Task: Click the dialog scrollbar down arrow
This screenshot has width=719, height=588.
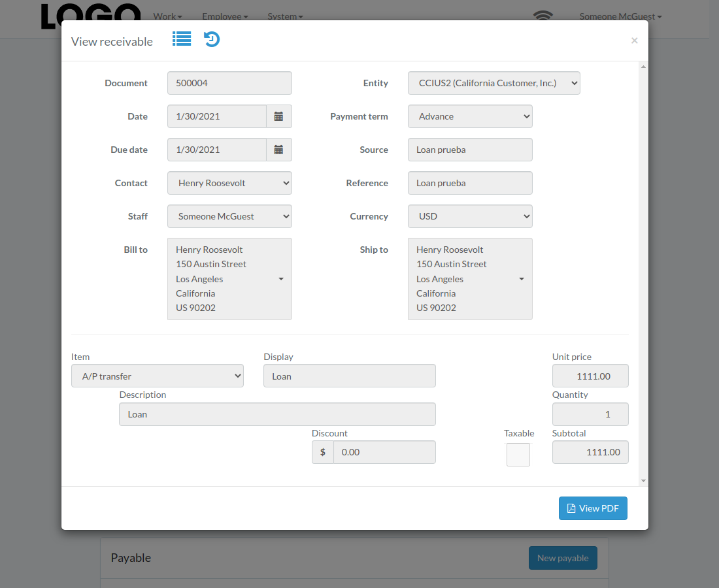Action: (643, 481)
